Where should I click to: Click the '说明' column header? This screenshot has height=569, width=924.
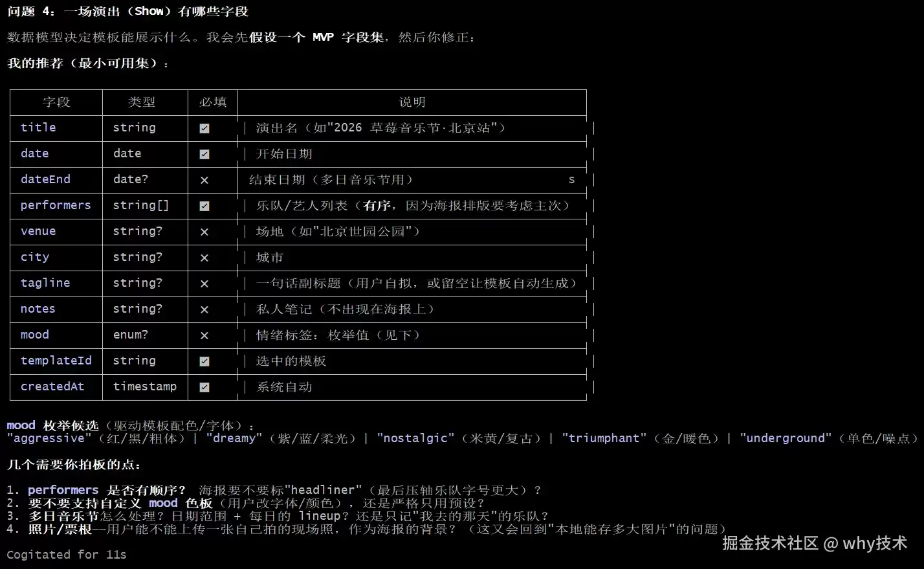point(412,102)
